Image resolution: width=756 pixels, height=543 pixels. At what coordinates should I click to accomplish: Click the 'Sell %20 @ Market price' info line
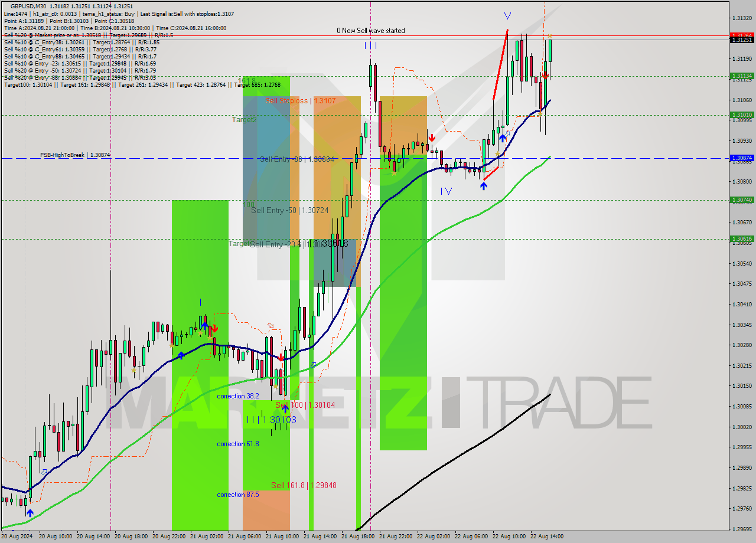(x=88, y=35)
